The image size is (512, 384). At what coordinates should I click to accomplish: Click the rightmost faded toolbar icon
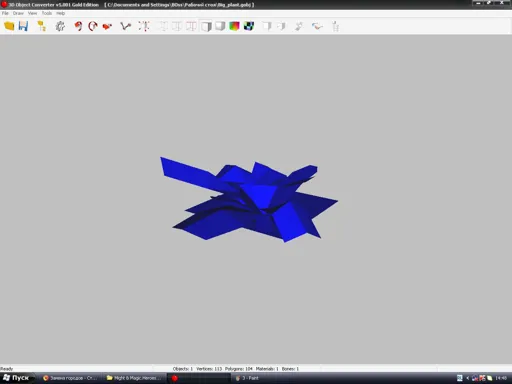[x=335, y=26]
